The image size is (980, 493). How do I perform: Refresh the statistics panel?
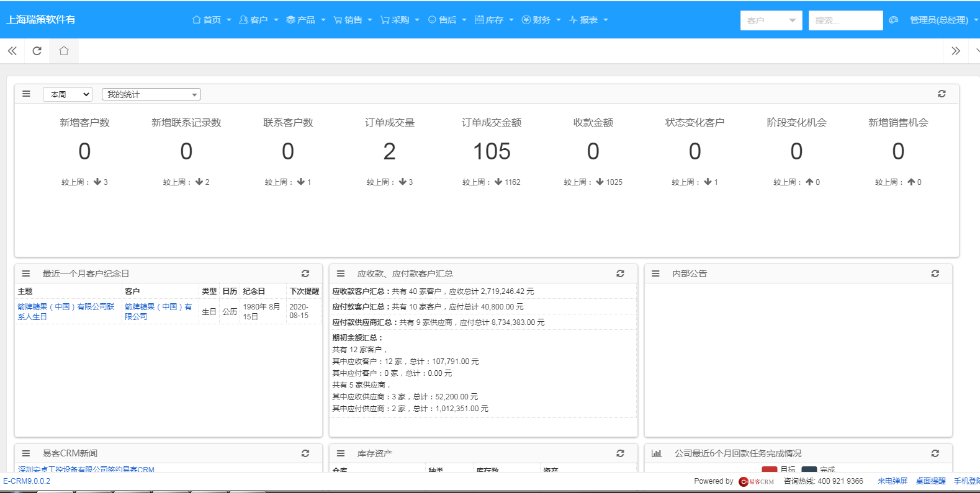coord(942,94)
